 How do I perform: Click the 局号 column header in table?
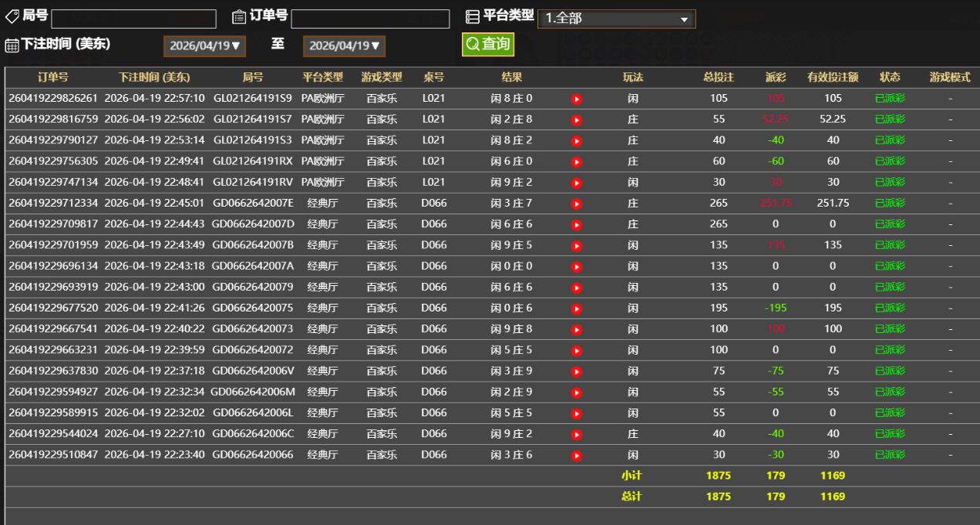coord(253,77)
